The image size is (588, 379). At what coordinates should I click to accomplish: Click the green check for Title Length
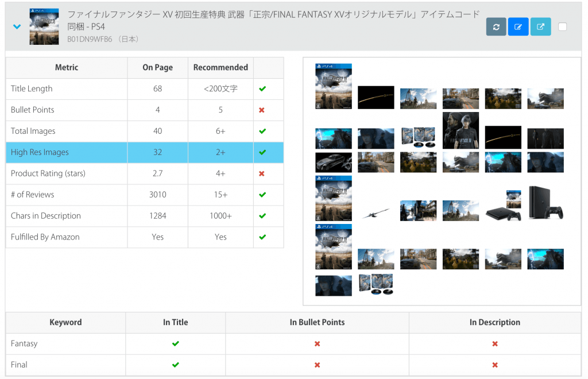[x=262, y=89]
